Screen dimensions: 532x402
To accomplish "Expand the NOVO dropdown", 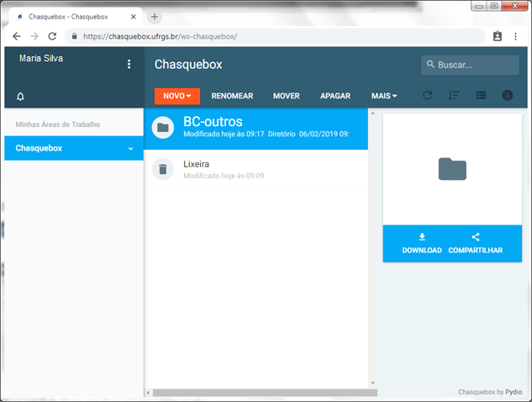I will [177, 96].
